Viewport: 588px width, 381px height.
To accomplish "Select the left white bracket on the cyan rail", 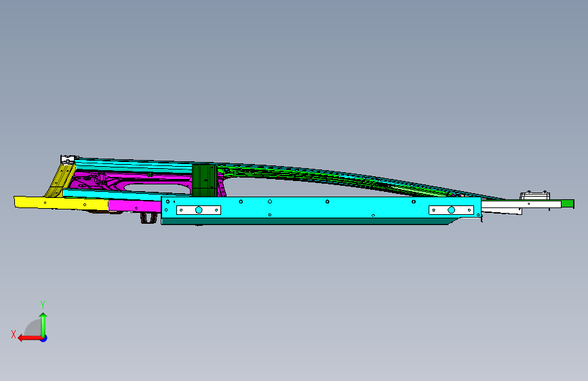I will (x=199, y=210).
